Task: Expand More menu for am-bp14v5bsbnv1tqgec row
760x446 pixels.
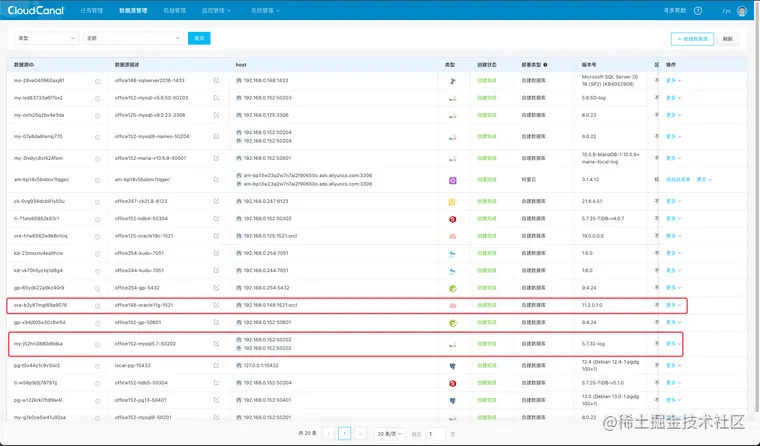Action: (704, 179)
